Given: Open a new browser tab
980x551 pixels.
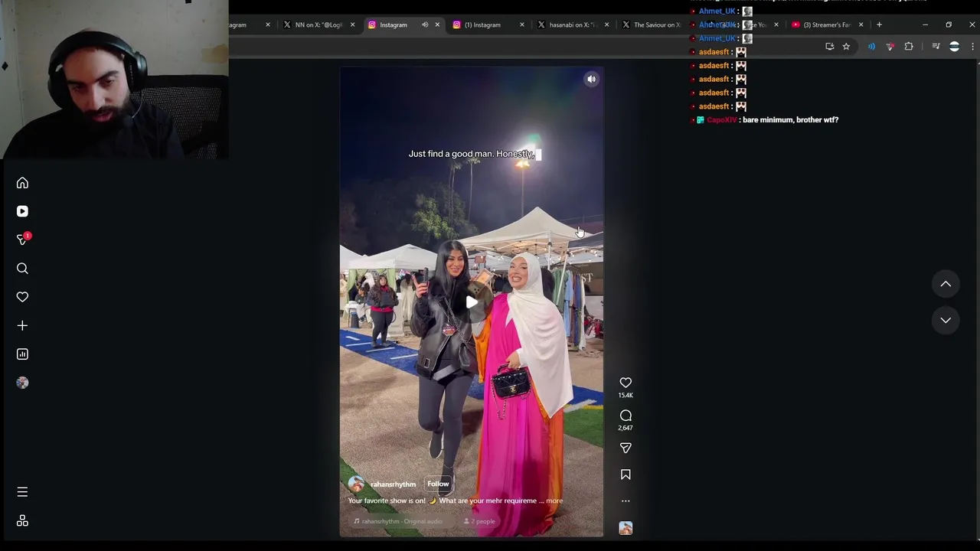Looking at the screenshot, I should coord(879,24).
